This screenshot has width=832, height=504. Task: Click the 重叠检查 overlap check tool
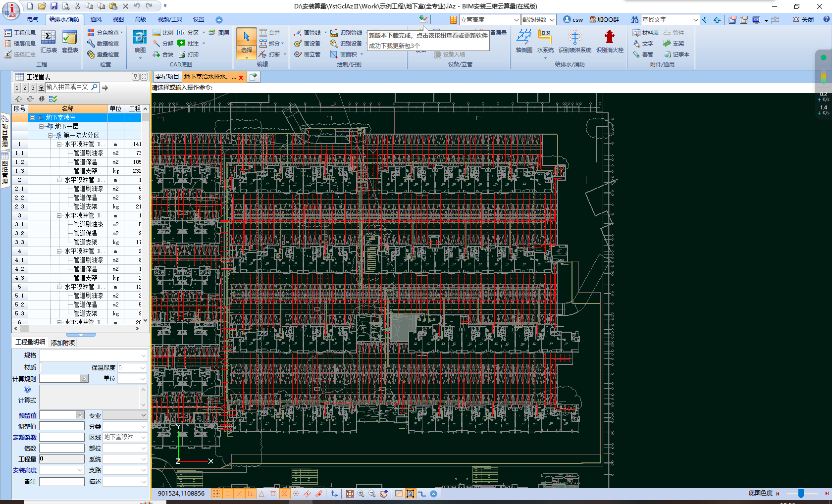pos(103,54)
